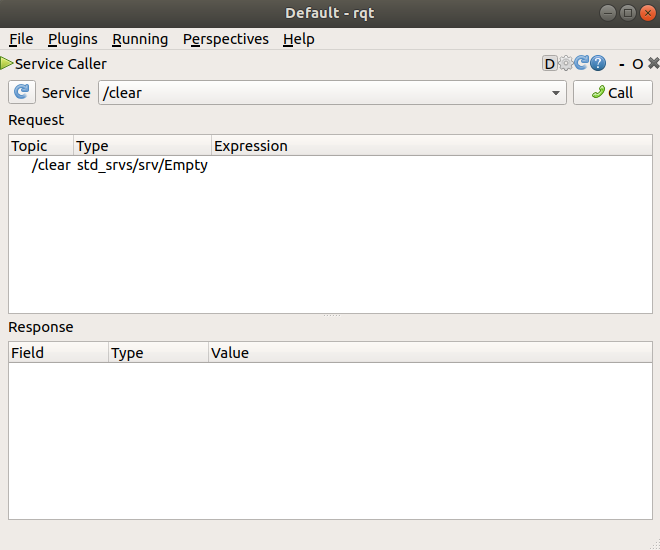Close the rqt window
660x550 pixels.
point(648,13)
